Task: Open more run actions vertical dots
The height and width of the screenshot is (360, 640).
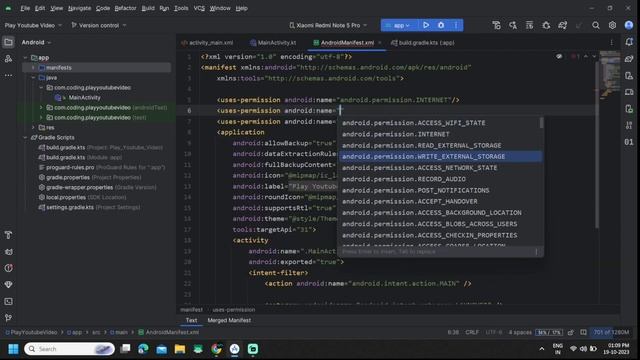Action: pos(456,25)
